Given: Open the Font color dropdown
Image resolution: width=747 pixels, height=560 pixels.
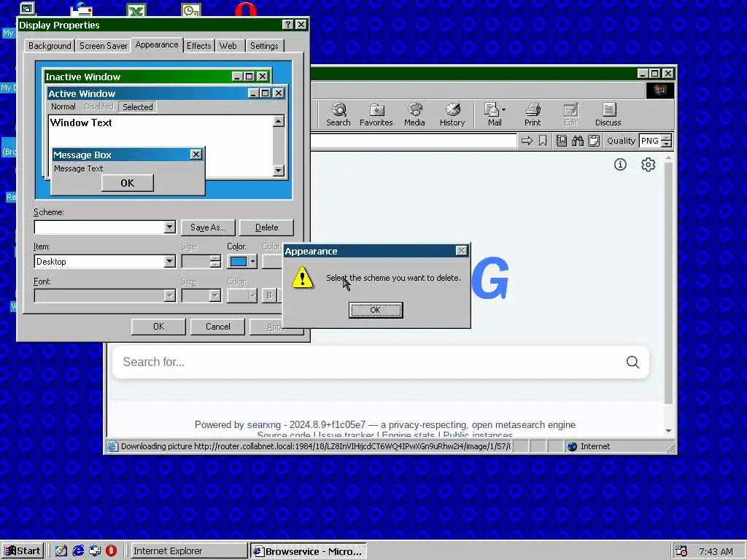Looking at the screenshot, I should point(252,296).
